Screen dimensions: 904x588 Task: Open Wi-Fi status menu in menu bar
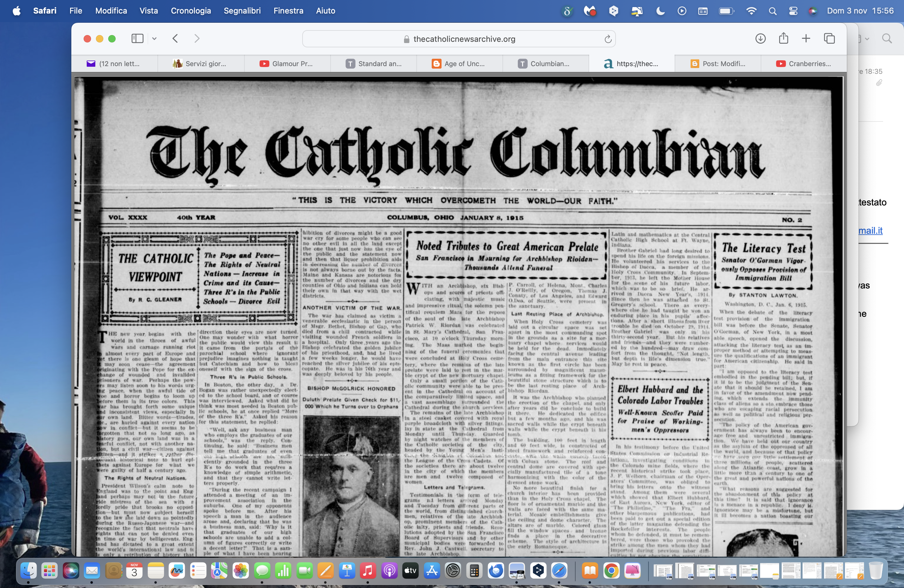tap(751, 11)
